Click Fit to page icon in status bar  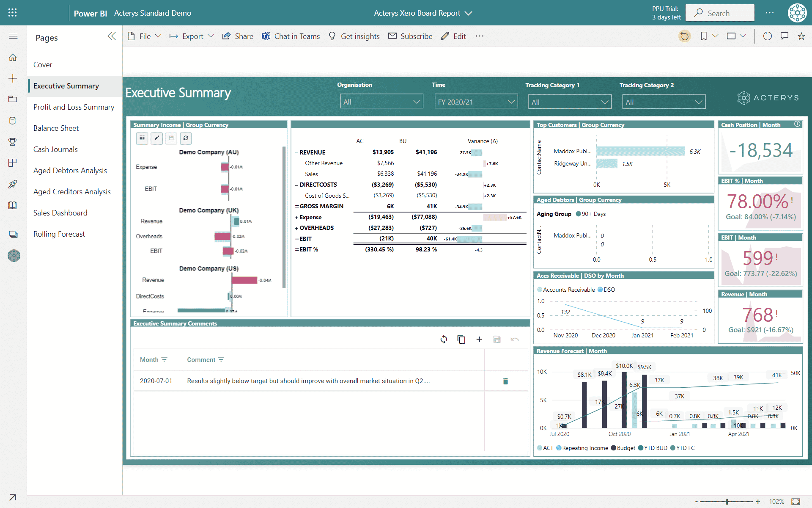pyautogui.click(x=796, y=502)
